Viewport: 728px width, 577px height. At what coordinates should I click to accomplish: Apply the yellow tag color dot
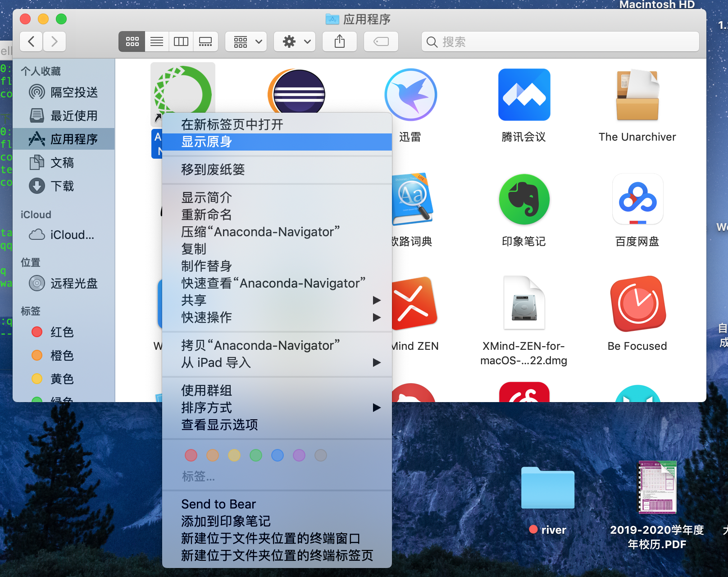point(234,455)
